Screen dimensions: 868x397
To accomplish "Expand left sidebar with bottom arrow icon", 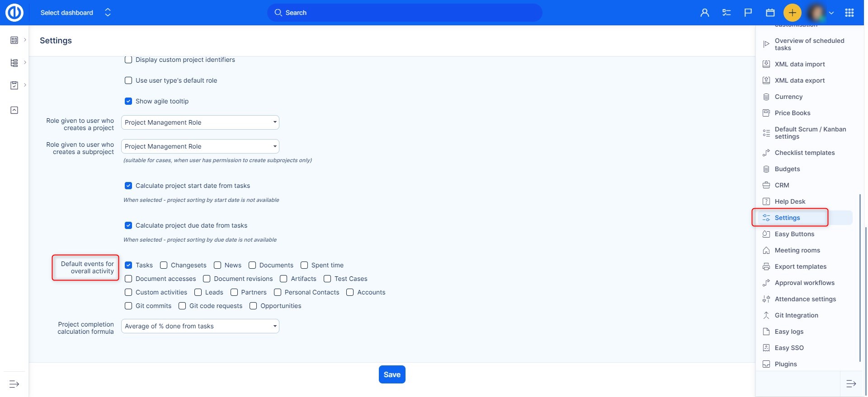I will [14, 384].
